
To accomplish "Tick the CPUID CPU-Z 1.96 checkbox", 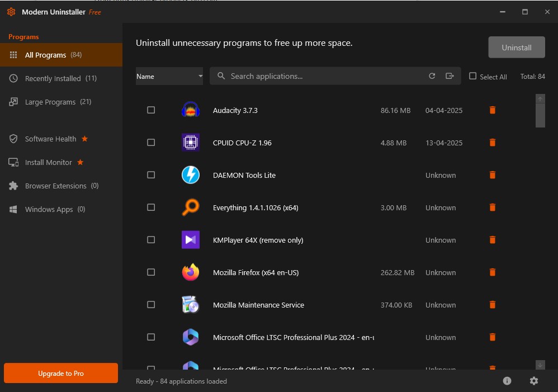I will coord(151,143).
